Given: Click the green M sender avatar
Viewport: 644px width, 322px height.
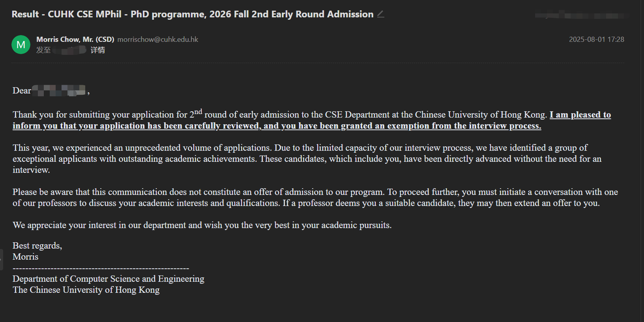Looking at the screenshot, I should pyautogui.click(x=21, y=45).
